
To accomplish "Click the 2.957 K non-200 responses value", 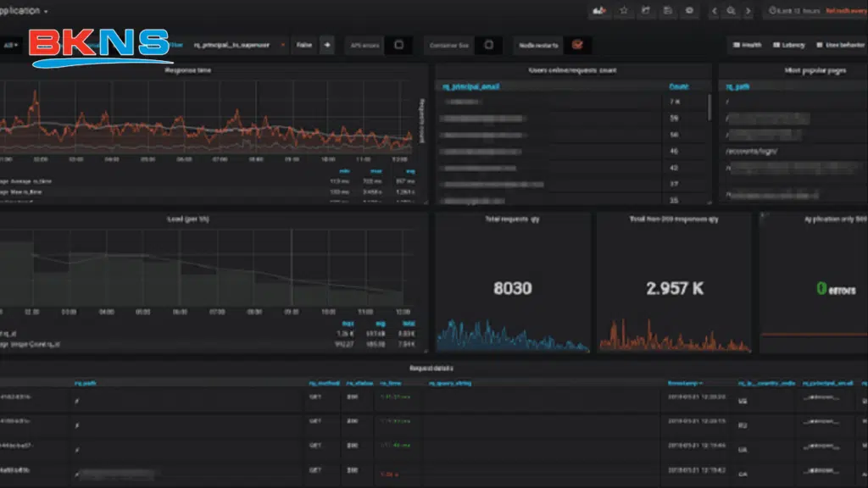I will click(x=674, y=288).
